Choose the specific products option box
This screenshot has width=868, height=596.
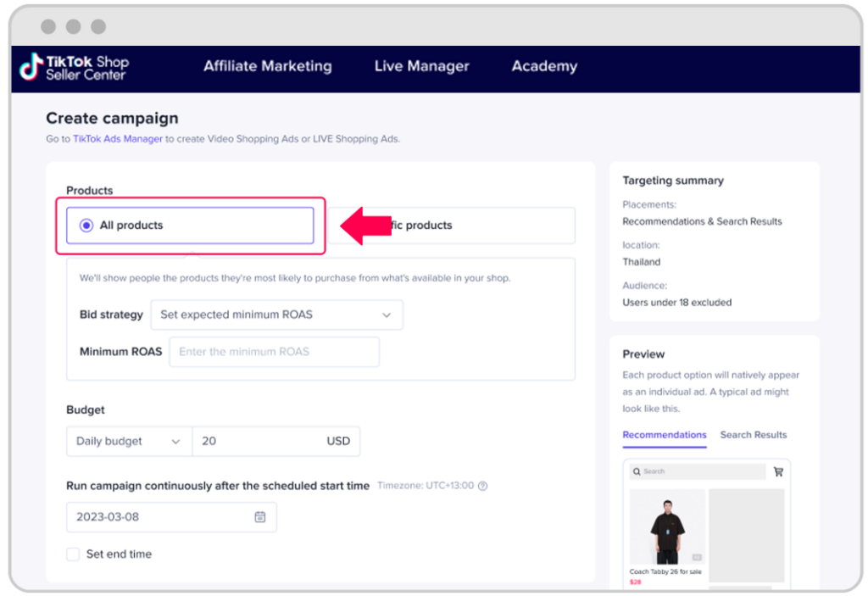[452, 226]
